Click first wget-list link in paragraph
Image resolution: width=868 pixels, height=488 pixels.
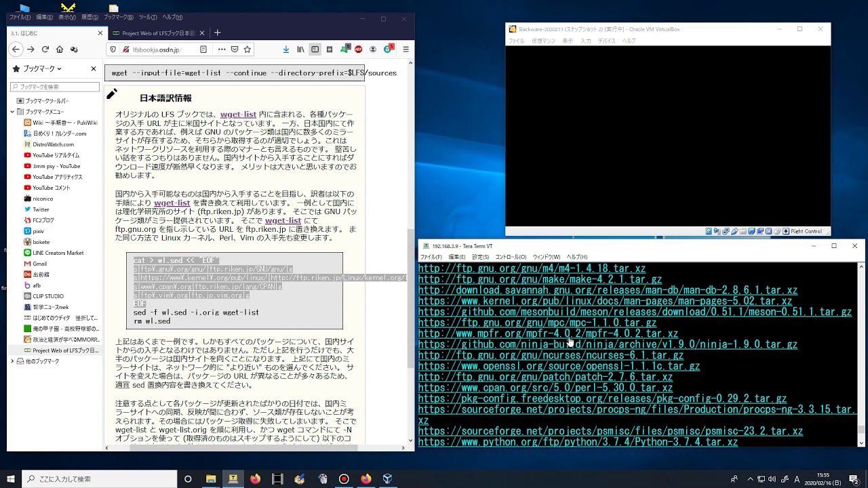(x=238, y=115)
